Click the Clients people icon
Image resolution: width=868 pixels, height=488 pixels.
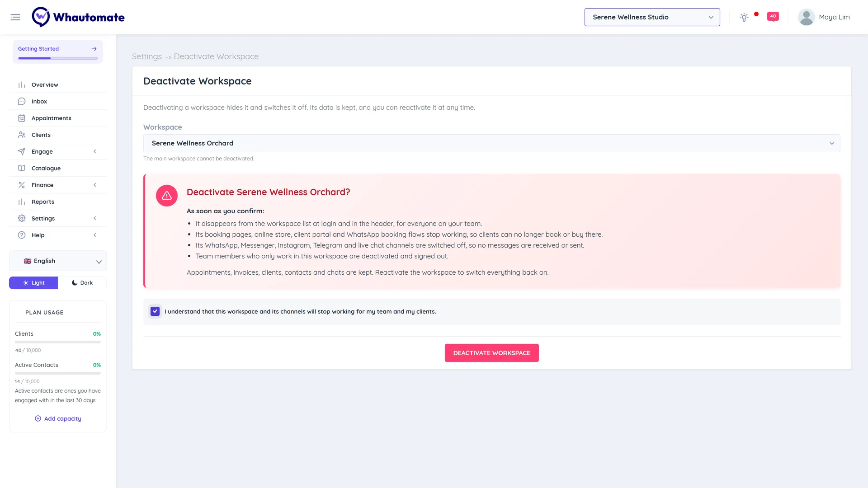[22, 135]
